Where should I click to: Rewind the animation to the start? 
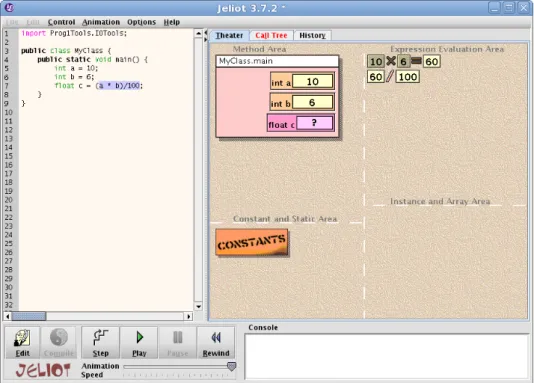[216, 342]
